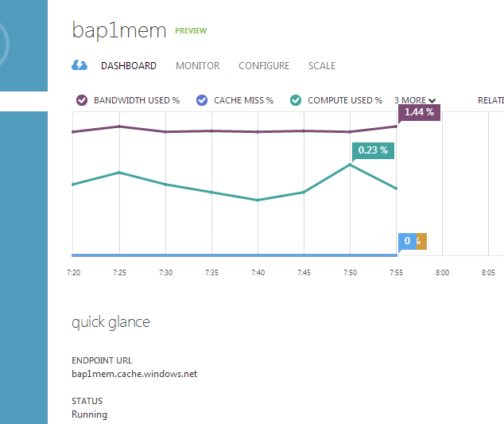Click the orange % value tag

pos(421,241)
